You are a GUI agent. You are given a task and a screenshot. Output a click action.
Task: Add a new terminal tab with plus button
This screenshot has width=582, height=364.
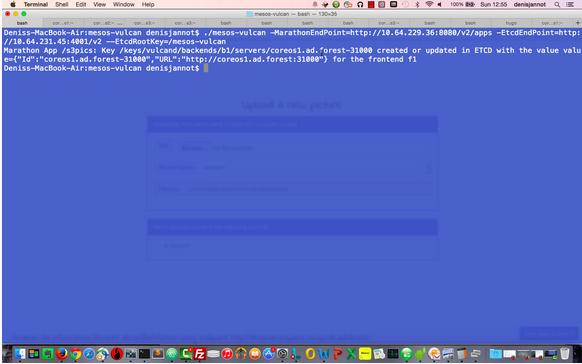[578, 23]
